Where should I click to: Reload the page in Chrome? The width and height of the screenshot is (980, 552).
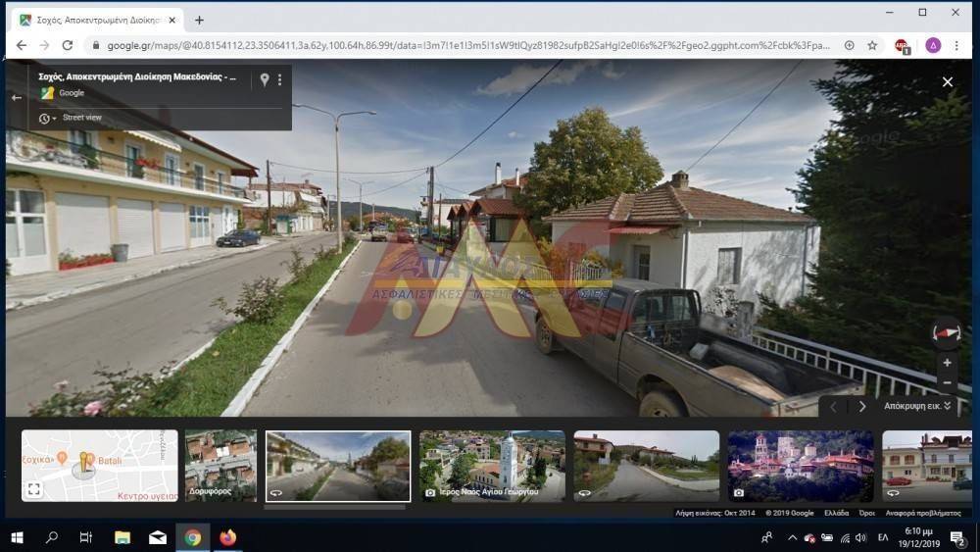tap(68, 45)
